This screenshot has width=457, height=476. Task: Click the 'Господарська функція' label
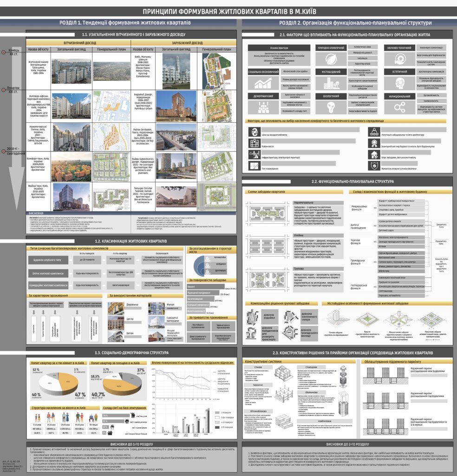pos(359,286)
